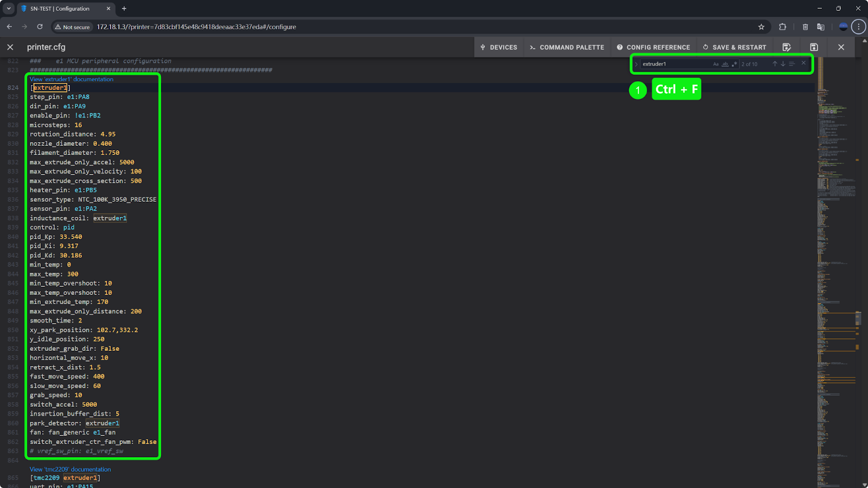Image resolution: width=868 pixels, height=488 pixels.
Task: Enable regular expression search option
Action: tap(734, 64)
